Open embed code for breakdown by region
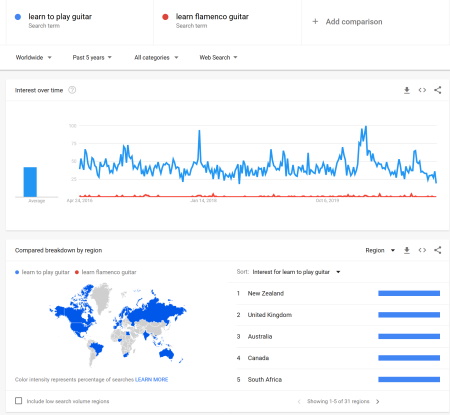This screenshot has width=450, height=415. (x=422, y=250)
